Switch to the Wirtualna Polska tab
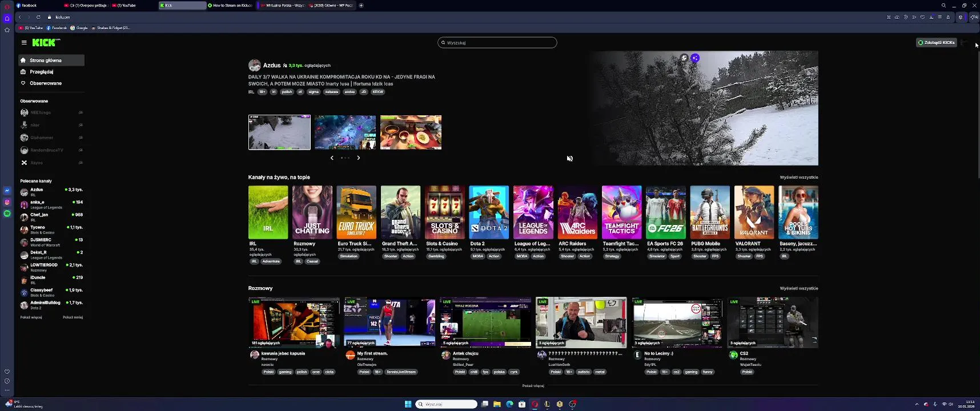980x411 pixels. point(281,5)
